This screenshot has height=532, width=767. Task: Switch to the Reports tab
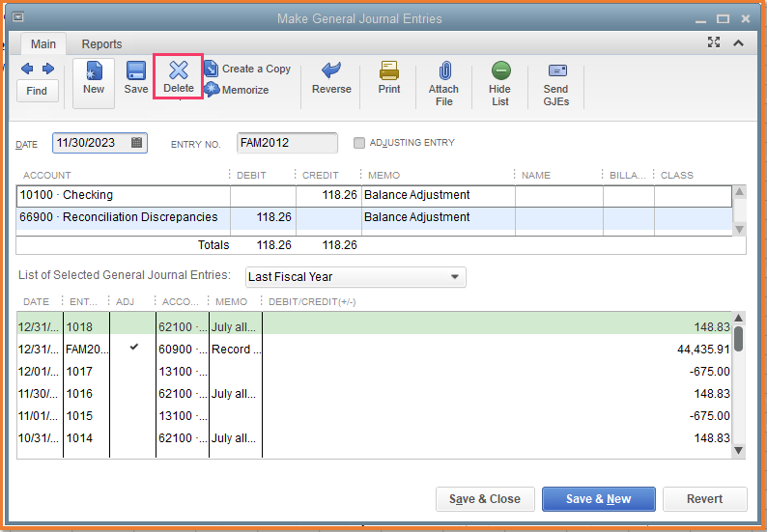[x=101, y=44]
